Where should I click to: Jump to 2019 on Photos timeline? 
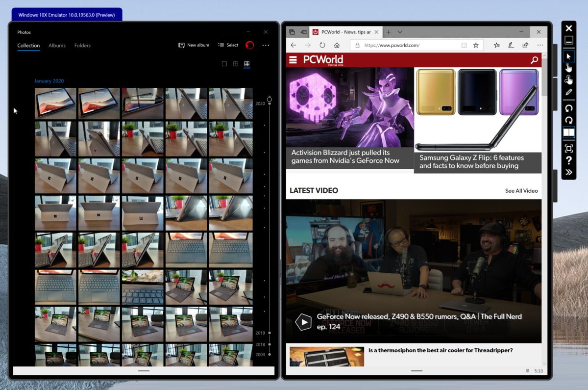(260, 333)
